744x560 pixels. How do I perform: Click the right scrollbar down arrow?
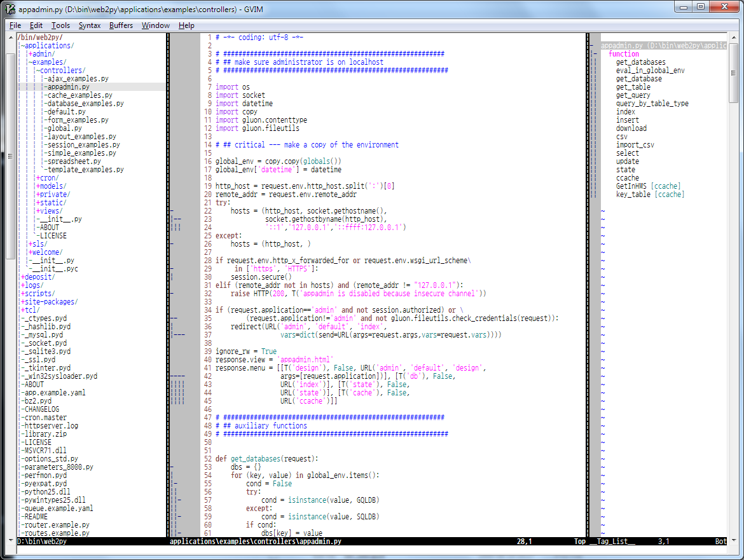(x=734, y=540)
